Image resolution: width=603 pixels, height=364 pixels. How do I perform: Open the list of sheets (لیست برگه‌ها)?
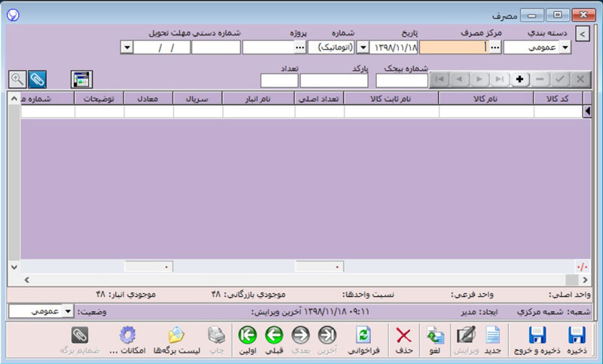(176, 340)
